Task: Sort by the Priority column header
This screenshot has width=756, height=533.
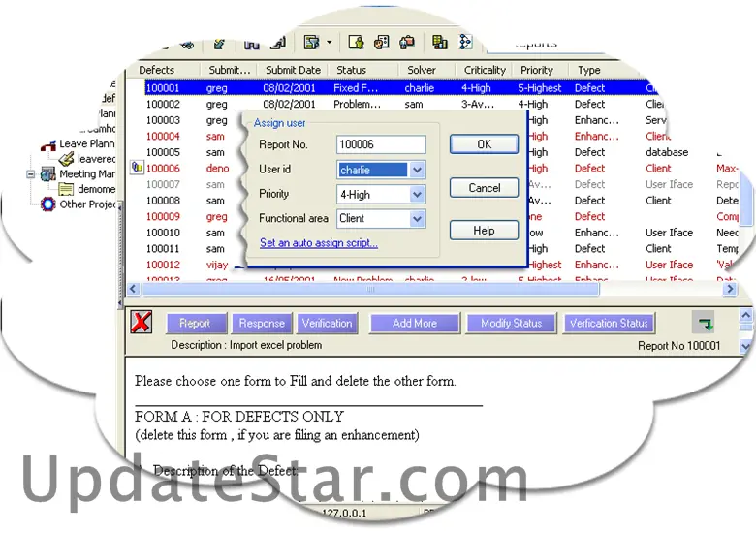Action: [541, 70]
